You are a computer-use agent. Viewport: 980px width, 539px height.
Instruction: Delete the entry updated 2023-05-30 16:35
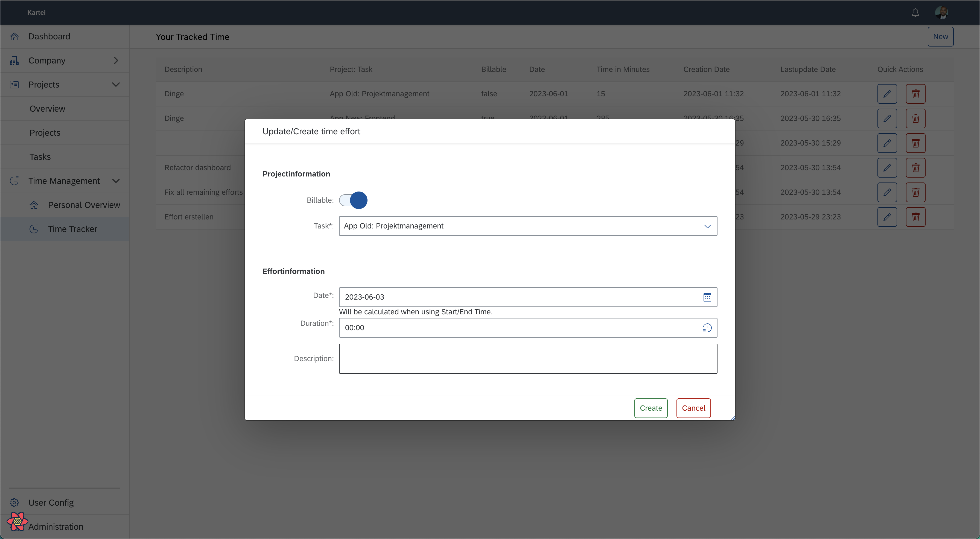pyautogui.click(x=915, y=118)
